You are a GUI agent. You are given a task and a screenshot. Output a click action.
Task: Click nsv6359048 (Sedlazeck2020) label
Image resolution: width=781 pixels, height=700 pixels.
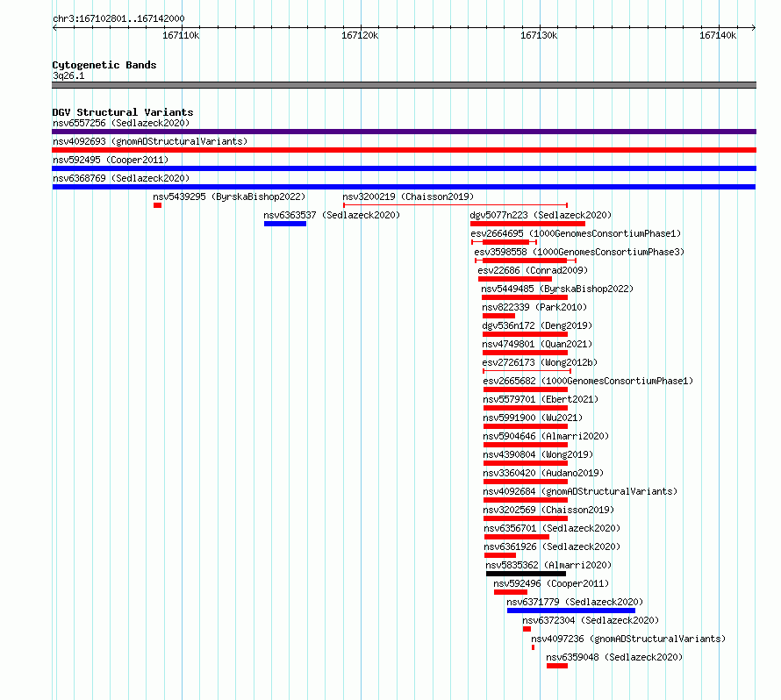[614, 657]
